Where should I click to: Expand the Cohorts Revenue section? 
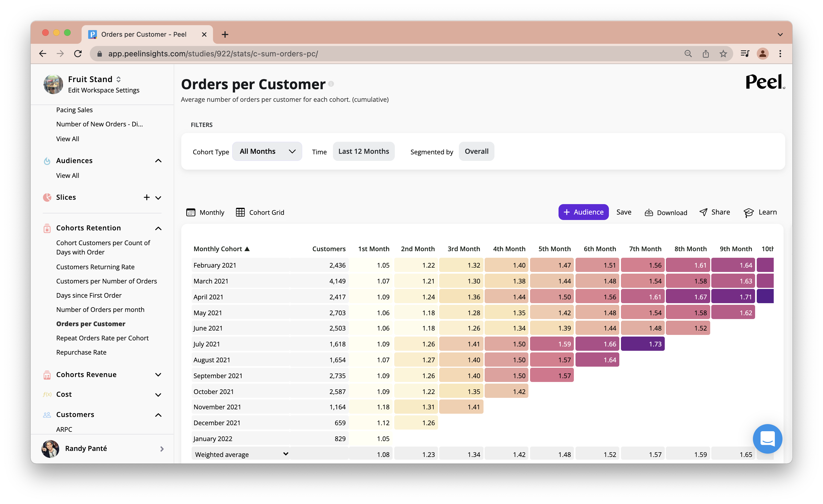(x=158, y=375)
